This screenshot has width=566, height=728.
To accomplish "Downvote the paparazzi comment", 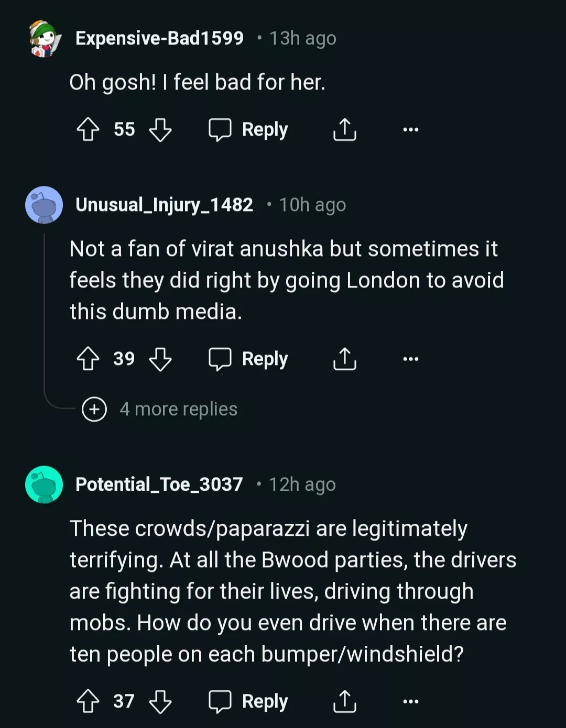I will click(160, 701).
